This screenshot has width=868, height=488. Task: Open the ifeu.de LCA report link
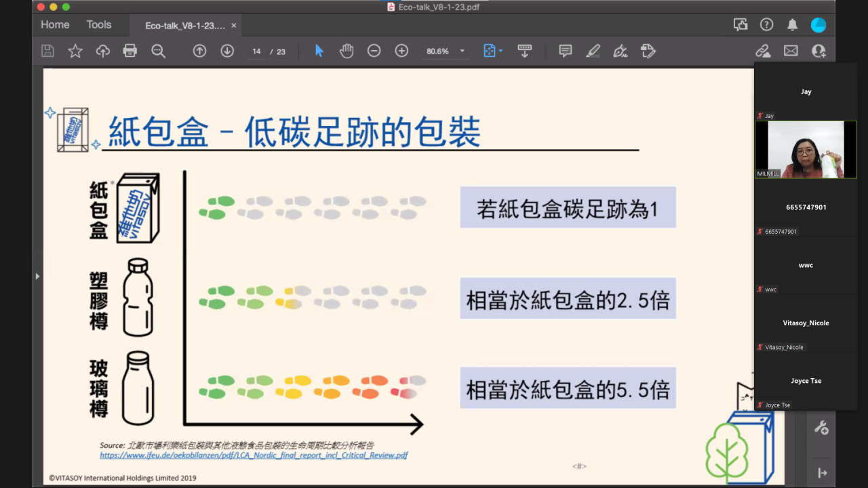[x=254, y=455]
